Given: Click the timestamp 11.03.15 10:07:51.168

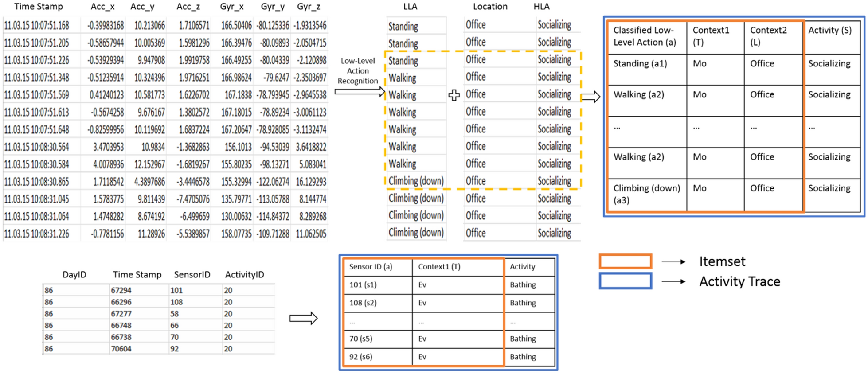Looking at the screenshot, I should pyautogui.click(x=36, y=26).
